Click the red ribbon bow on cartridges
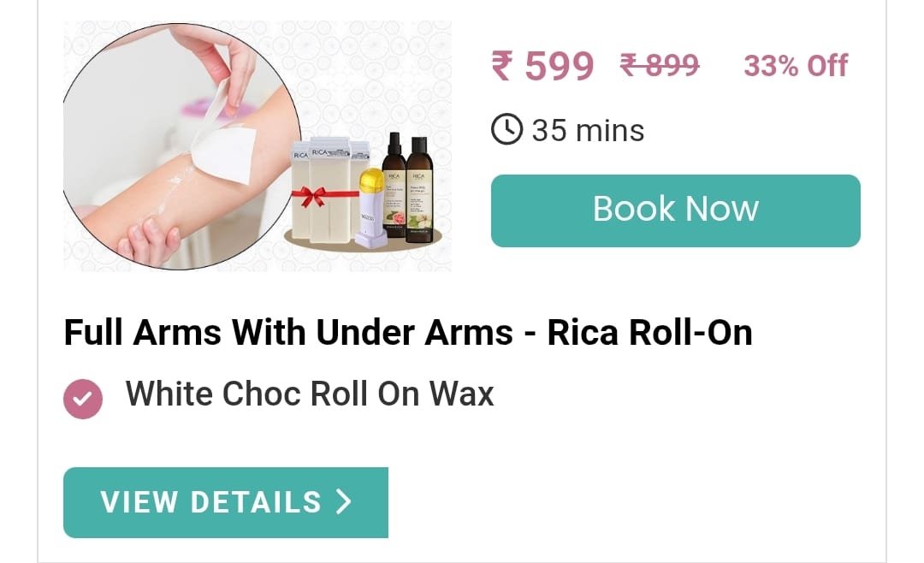 [311, 196]
